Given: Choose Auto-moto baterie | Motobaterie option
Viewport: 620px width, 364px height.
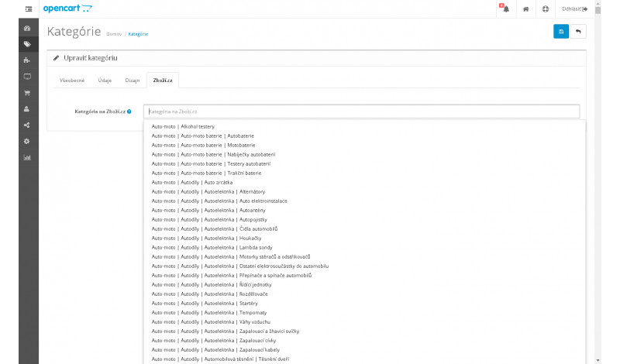Looking at the screenshot, I should coord(364,145).
